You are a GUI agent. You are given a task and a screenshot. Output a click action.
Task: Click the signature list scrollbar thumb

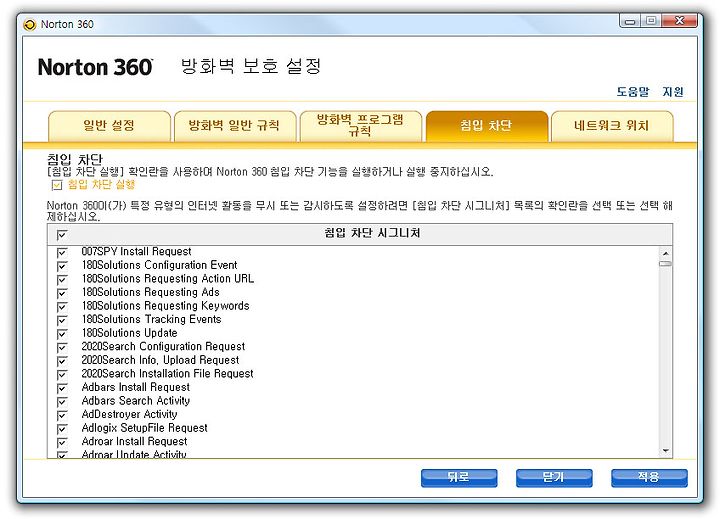coord(665,264)
